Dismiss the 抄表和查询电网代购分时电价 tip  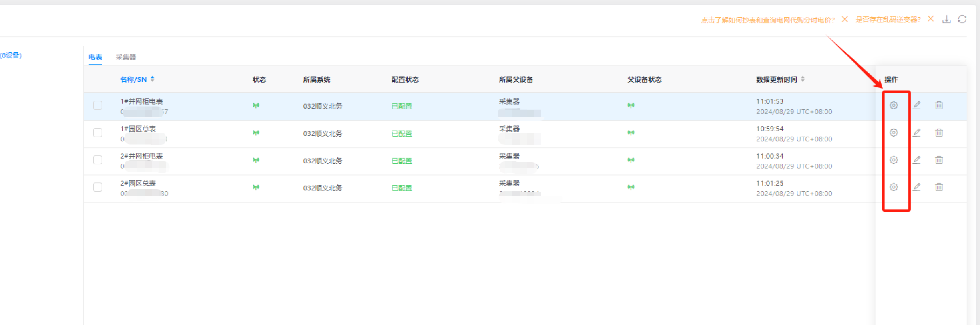(845, 19)
